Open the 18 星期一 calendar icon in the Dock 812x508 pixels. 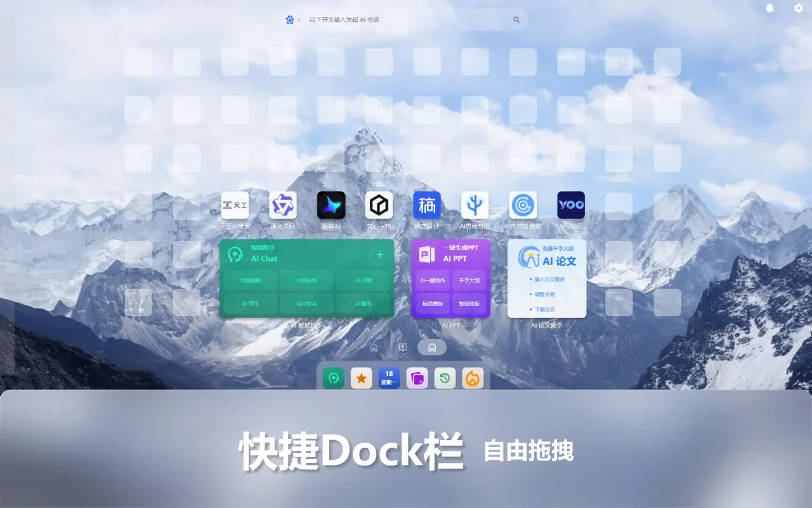(389, 378)
